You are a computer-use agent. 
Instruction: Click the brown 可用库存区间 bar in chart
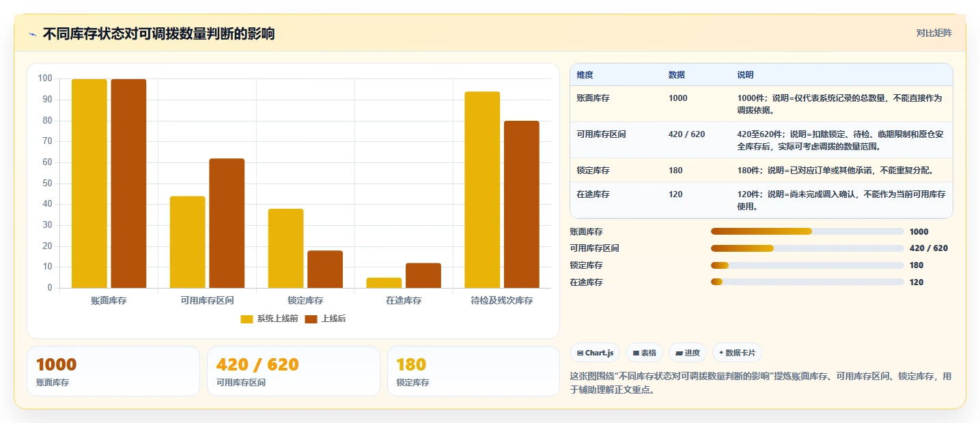tap(227, 223)
